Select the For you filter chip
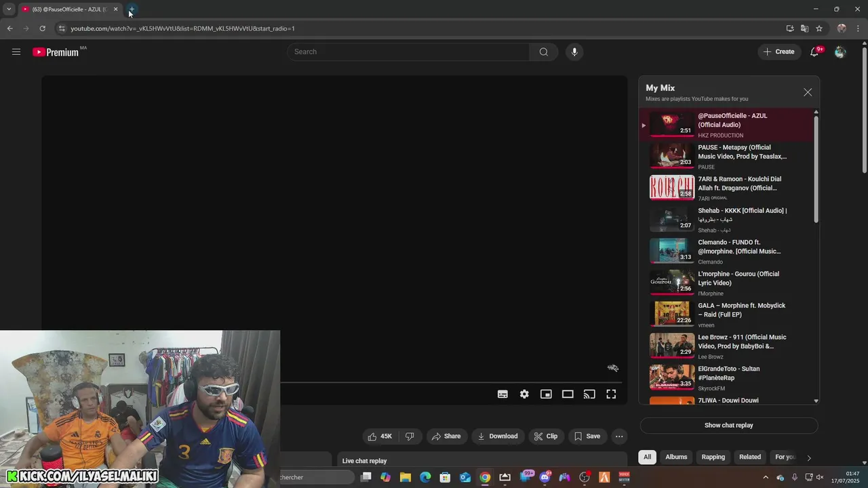This screenshot has width=868, height=488. click(x=785, y=457)
